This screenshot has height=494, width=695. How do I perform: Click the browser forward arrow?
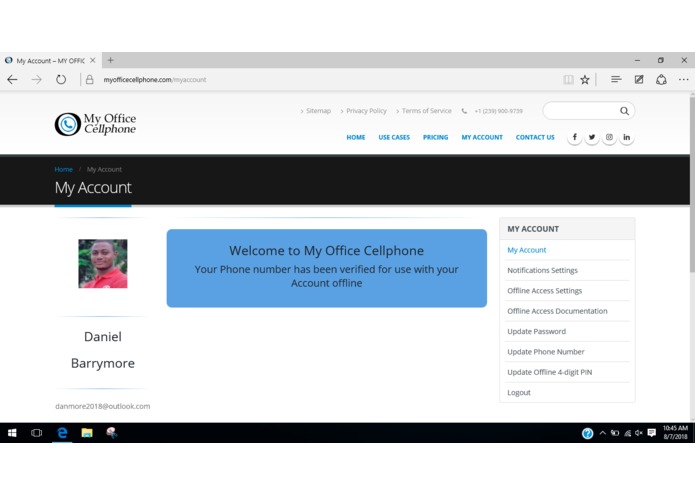point(37,80)
